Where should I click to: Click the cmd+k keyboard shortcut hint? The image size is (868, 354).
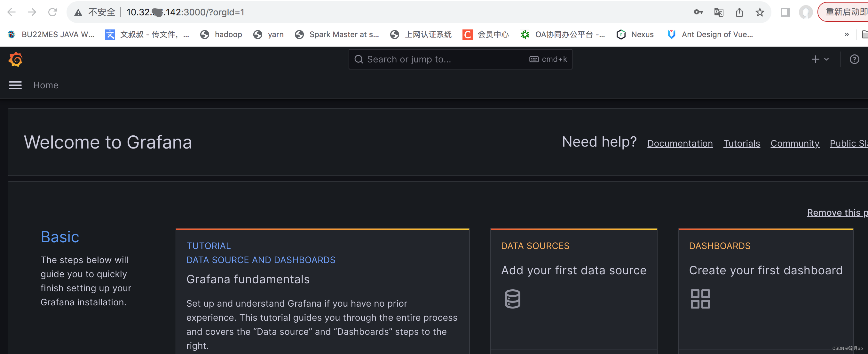point(548,59)
